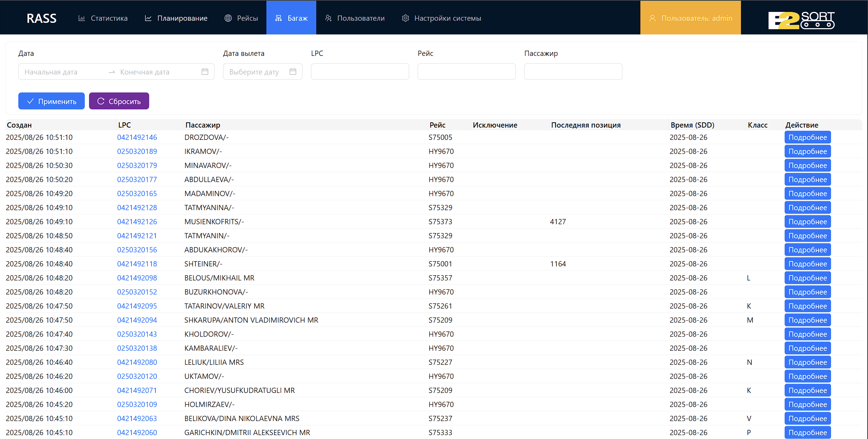
Task: Open the Выберите дату date picker
Action: pos(254,72)
